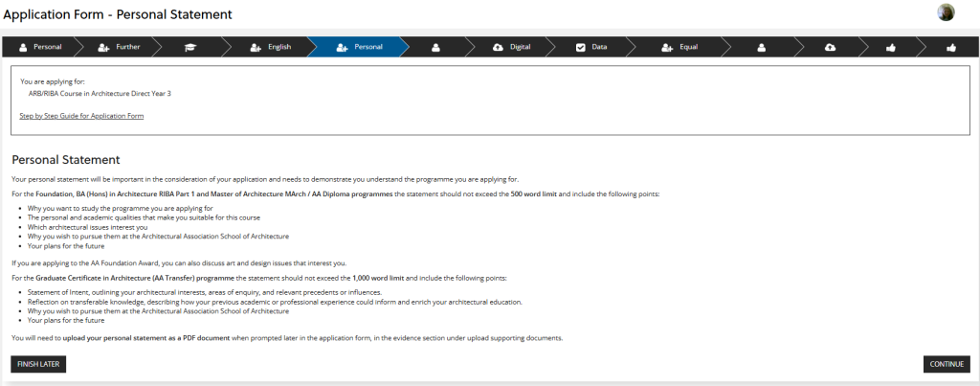The height and width of the screenshot is (386, 980).
Task: Select the highlighted blue Personal step
Action: click(x=360, y=47)
